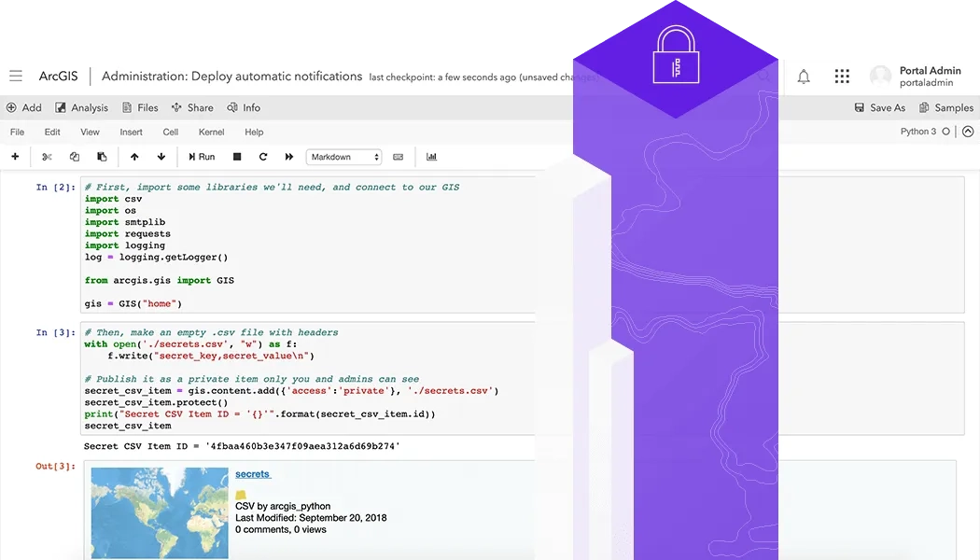This screenshot has height=560, width=980.
Task: Open the File menu
Action: point(17,132)
